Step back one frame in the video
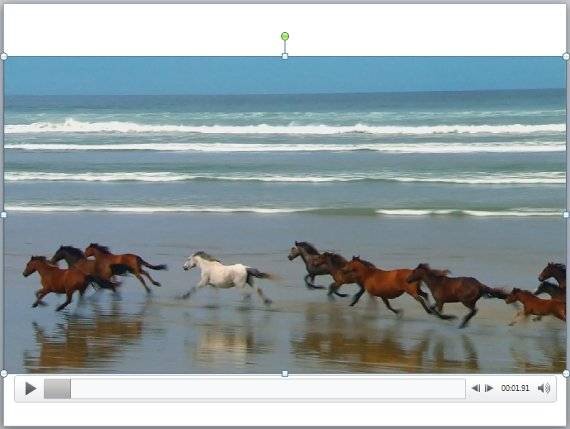This screenshot has width=570, height=429. (x=476, y=388)
